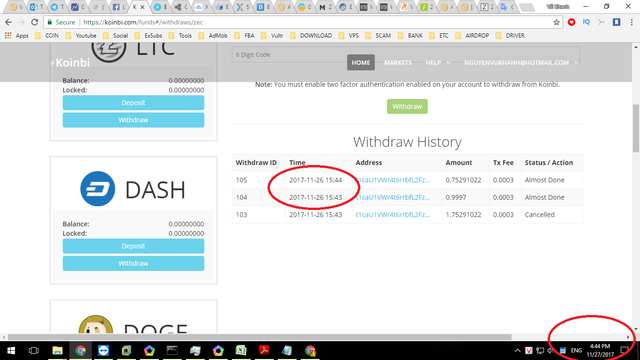Open Excel from the taskbar
640x360 pixels.
pos(241,351)
